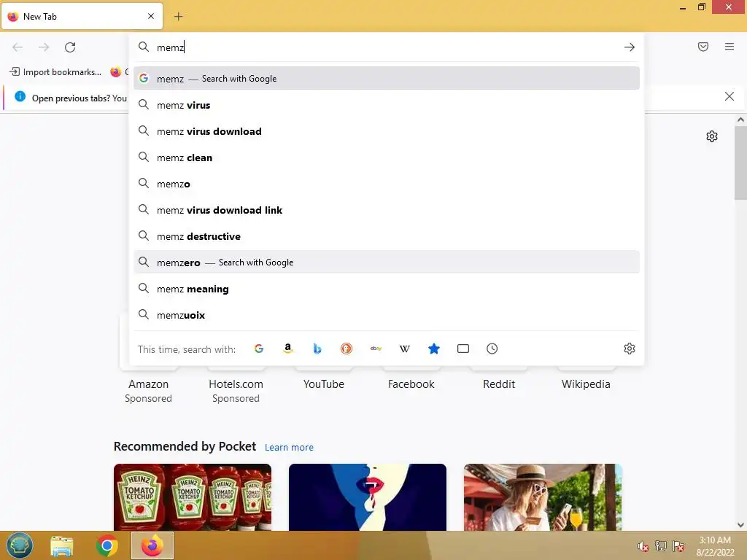This screenshot has width=747, height=560.
Task: Choose the 'memz virus download link' suggestion
Action: tap(387, 209)
